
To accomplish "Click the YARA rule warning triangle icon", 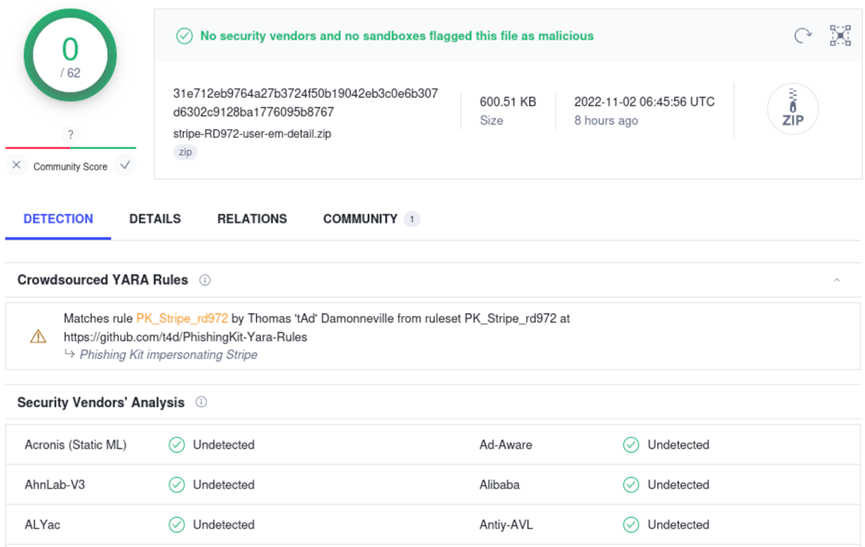I will (x=38, y=337).
